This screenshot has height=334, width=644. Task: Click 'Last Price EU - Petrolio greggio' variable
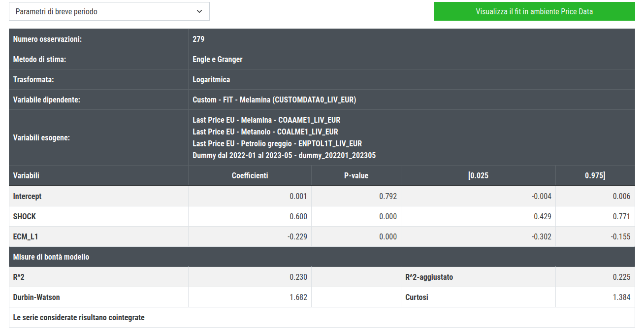[x=277, y=143]
